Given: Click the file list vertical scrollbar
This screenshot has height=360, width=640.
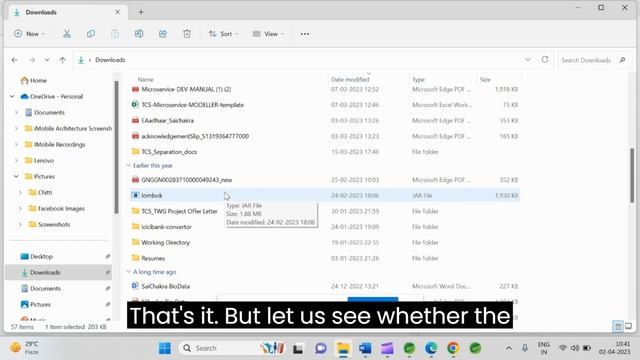Looking at the screenshot, I should (x=632, y=176).
